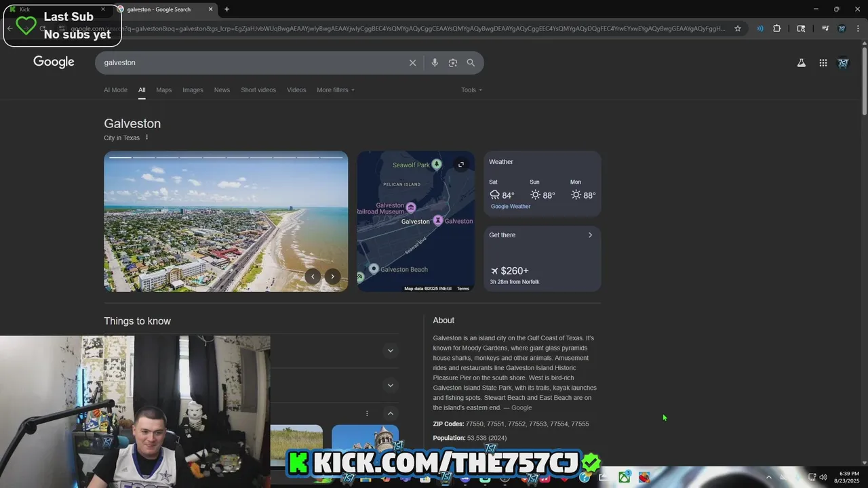868x488 pixels.
Task: Switch to the Kick browser tab
Action: (x=58, y=9)
